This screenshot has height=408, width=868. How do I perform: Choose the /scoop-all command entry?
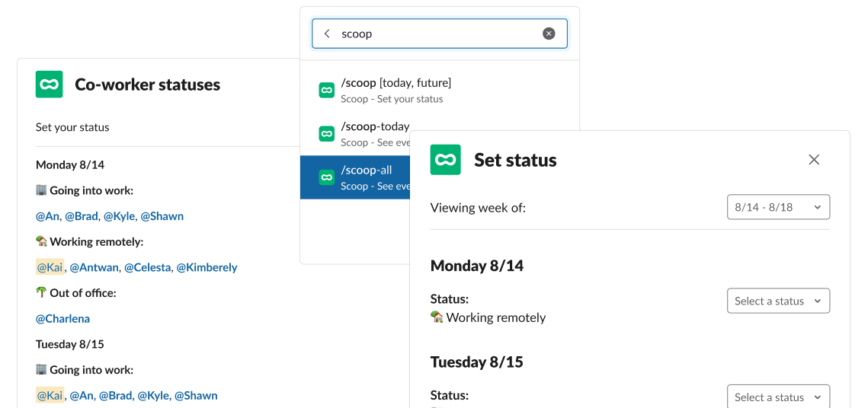pos(355,177)
